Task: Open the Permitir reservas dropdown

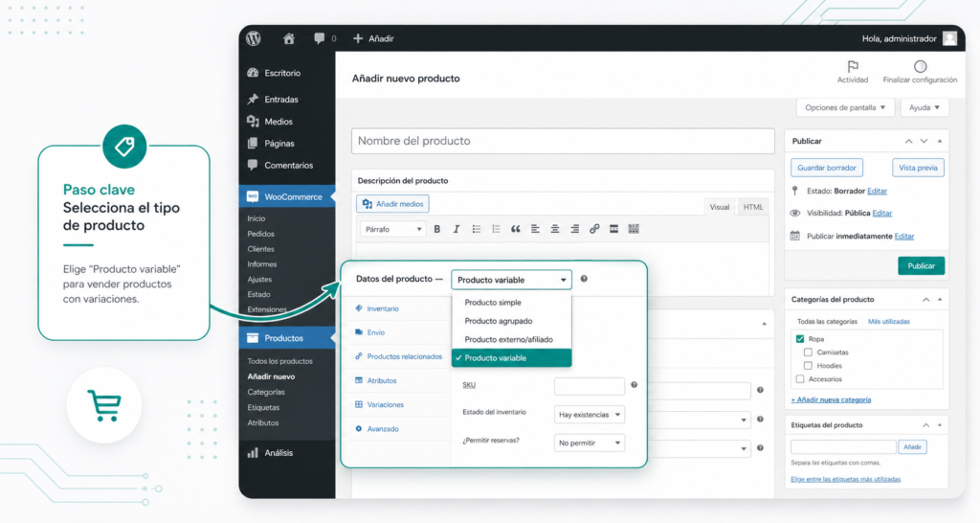Action: [x=590, y=443]
